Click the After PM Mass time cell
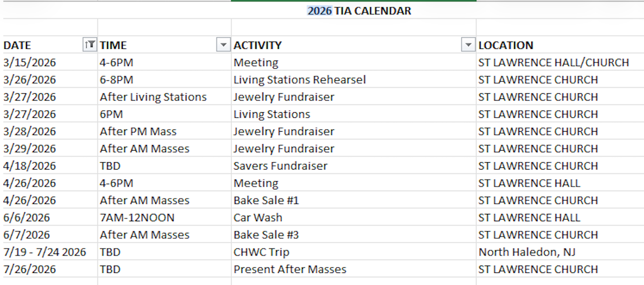 tap(138, 132)
